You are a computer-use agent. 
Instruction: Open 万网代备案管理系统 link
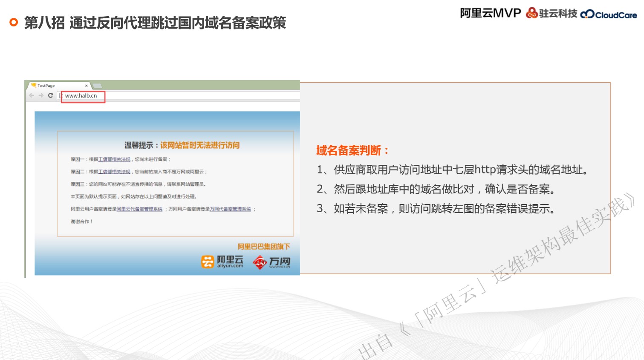pos(230,209)
